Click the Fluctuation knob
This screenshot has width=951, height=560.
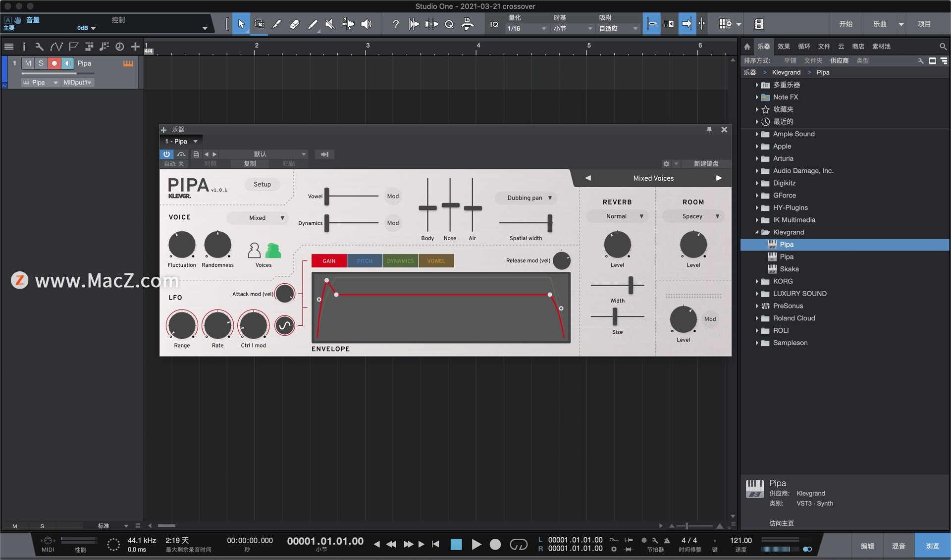pos(182,245)
